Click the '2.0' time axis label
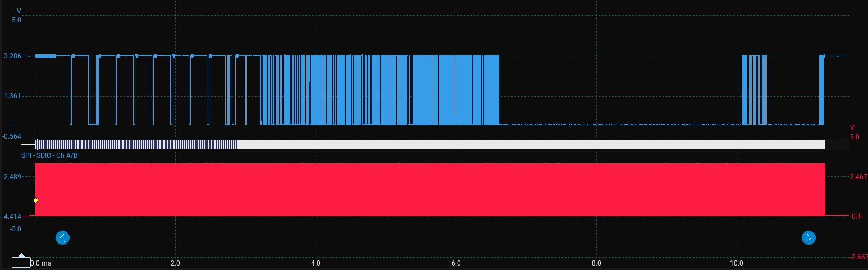 coord(175,263)
